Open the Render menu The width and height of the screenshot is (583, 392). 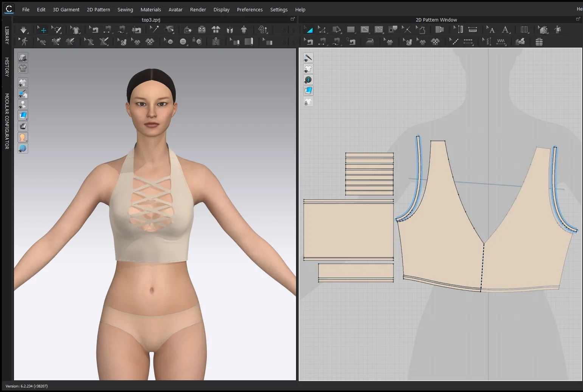pos(198,9)
